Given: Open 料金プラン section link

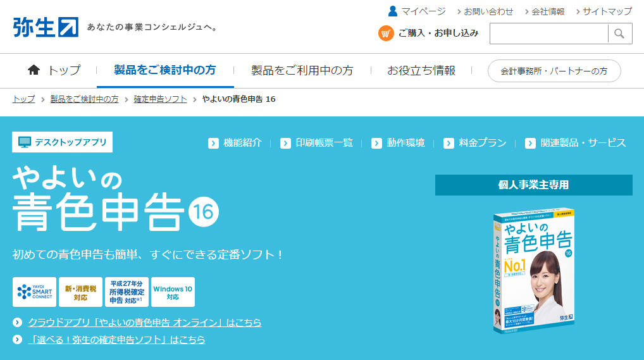Looking at the screenshot, I should click(483, 142).
